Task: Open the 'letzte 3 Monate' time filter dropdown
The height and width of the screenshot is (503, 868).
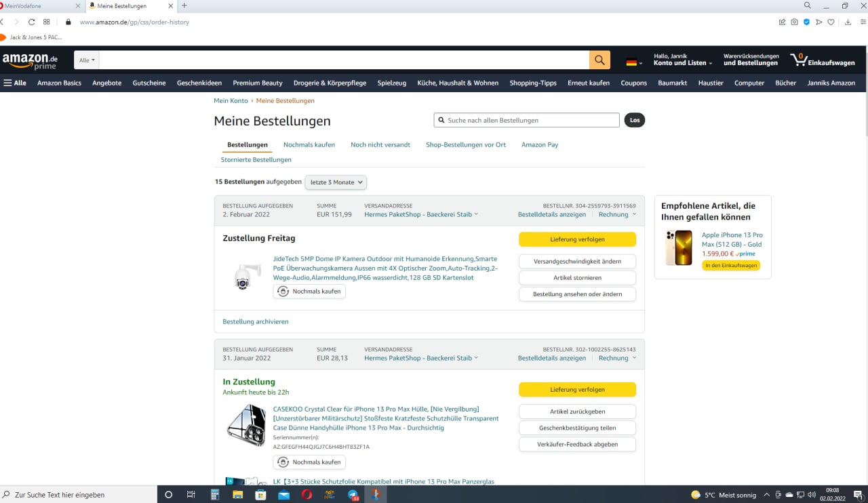Action: tap(336, 182)
